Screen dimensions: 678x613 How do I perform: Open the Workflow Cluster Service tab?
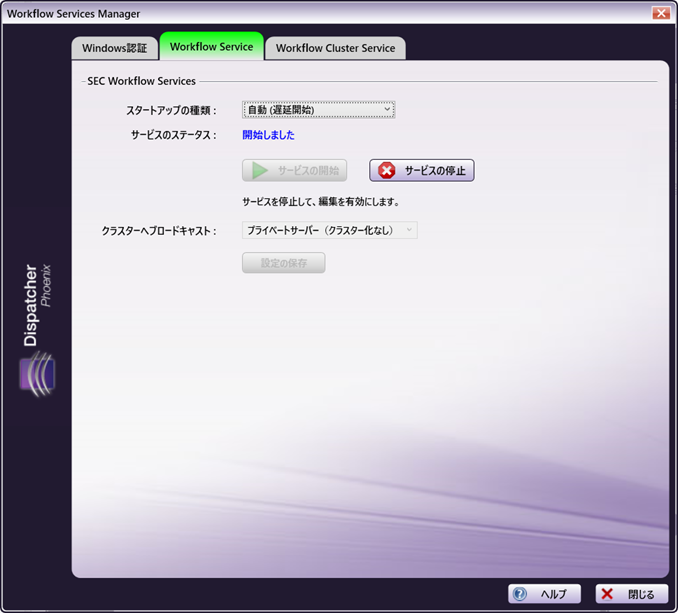coord(335,48)
